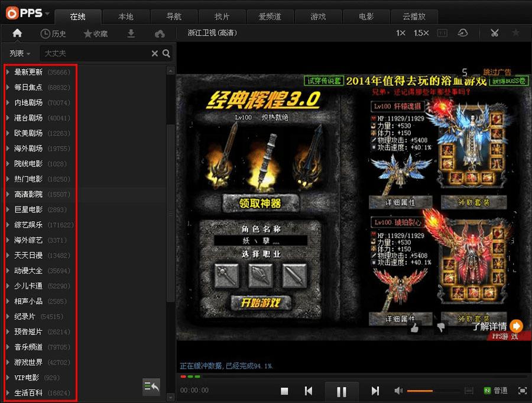Switch to the 本地 tab
The width and height of the screenshot is (532, 403).
(x=126, y=17)
